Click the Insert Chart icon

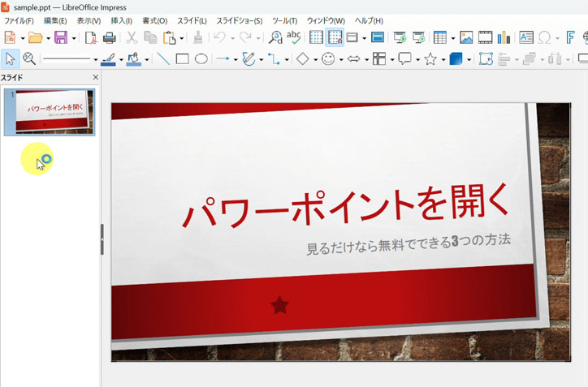click(504, 37)
